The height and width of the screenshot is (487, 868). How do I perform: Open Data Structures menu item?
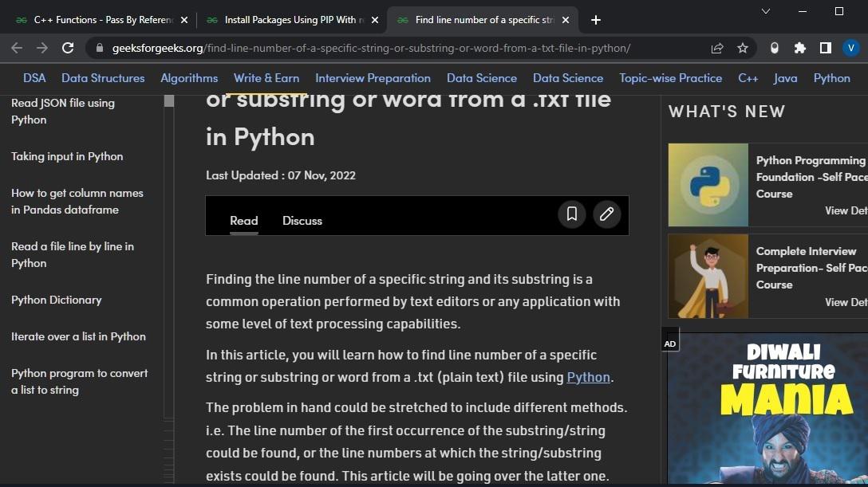(103, 78)
